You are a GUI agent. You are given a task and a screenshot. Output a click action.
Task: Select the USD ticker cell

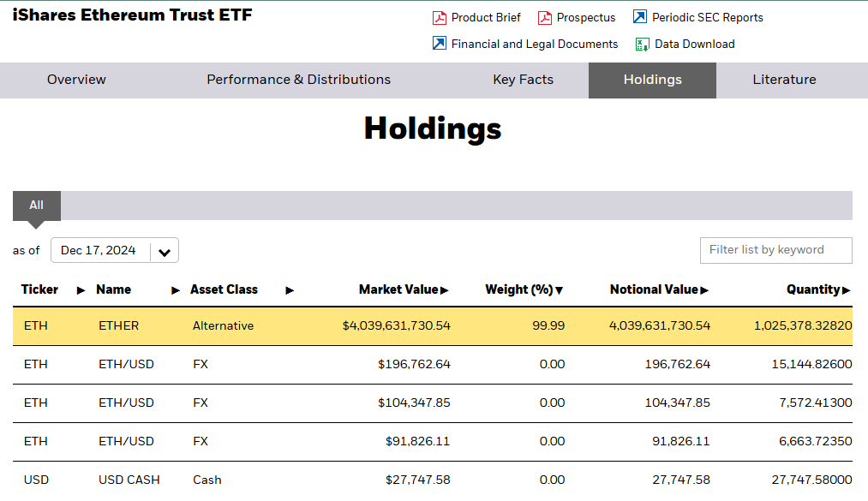36,480
